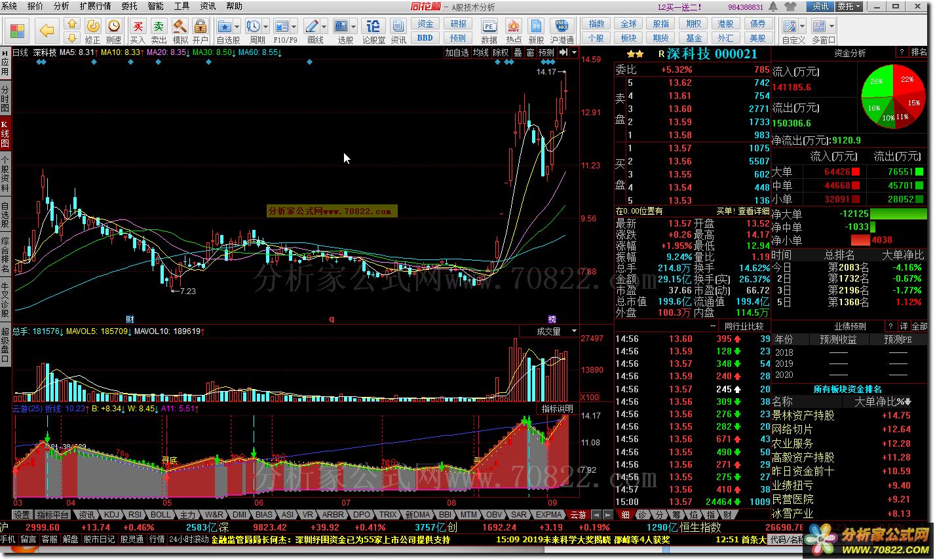Viewport: 935px width, 560px height.
Task: Expand the 自选股 dropdown arrow
Action: [237, 27]
